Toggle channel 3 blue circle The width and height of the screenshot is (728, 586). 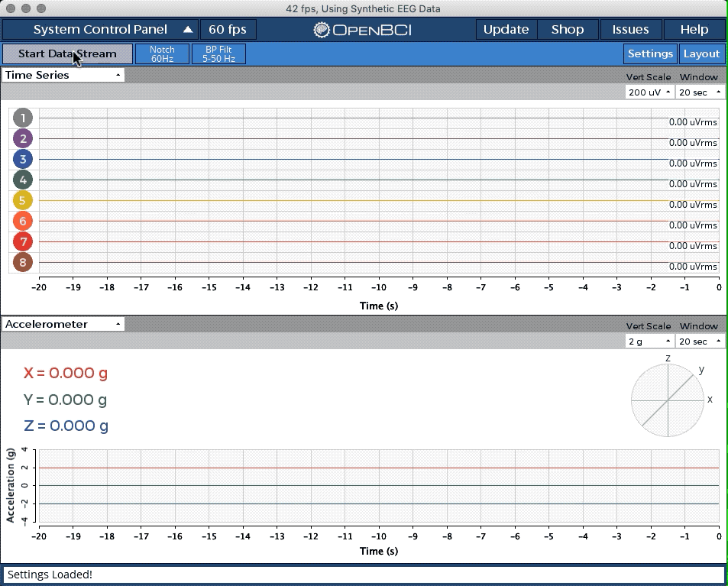(23, 159)
